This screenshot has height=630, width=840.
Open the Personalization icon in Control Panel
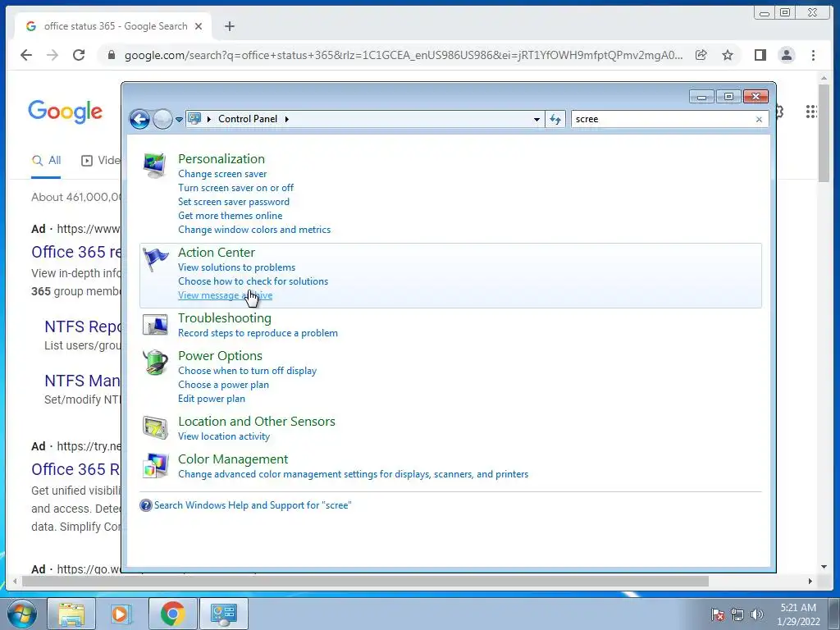(155, 166)
